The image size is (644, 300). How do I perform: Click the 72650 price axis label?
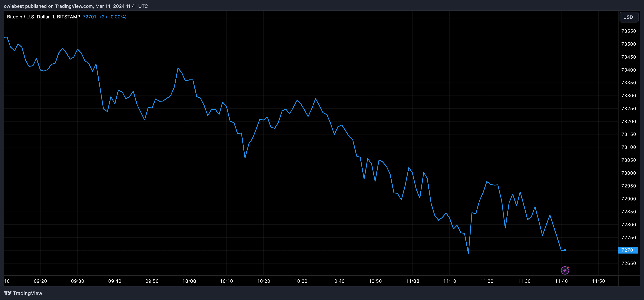pos(629,263)
